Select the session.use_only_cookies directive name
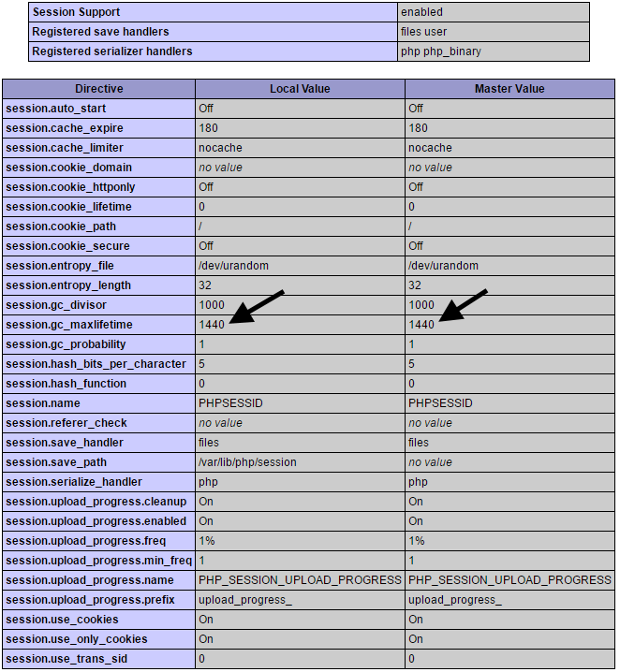 click(77, 640)
